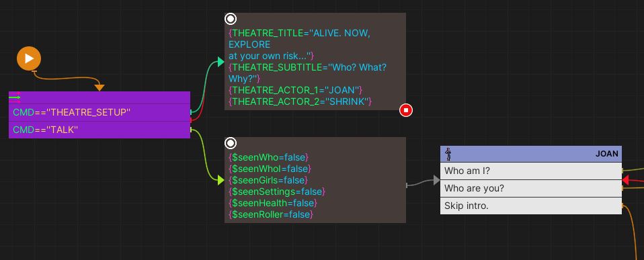This screenshot has width=644, height=260.
Task: Click the JOAN node header bar
Action: [530, 154]
